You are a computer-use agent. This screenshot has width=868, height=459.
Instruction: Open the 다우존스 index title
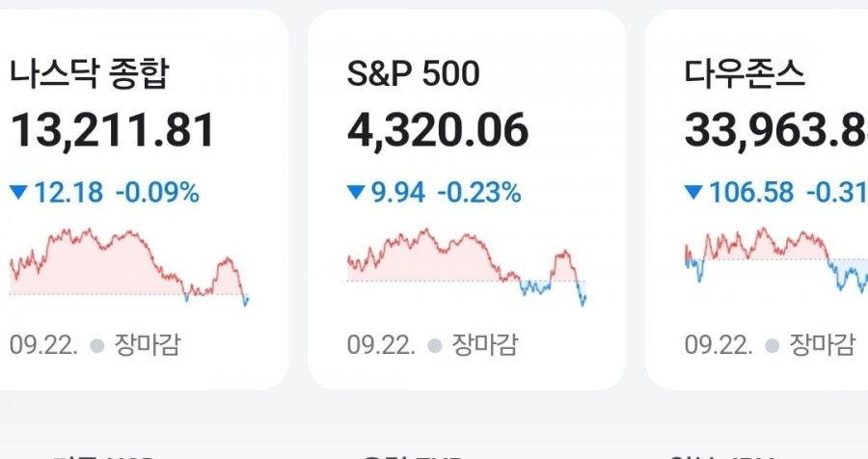point(745,73)
